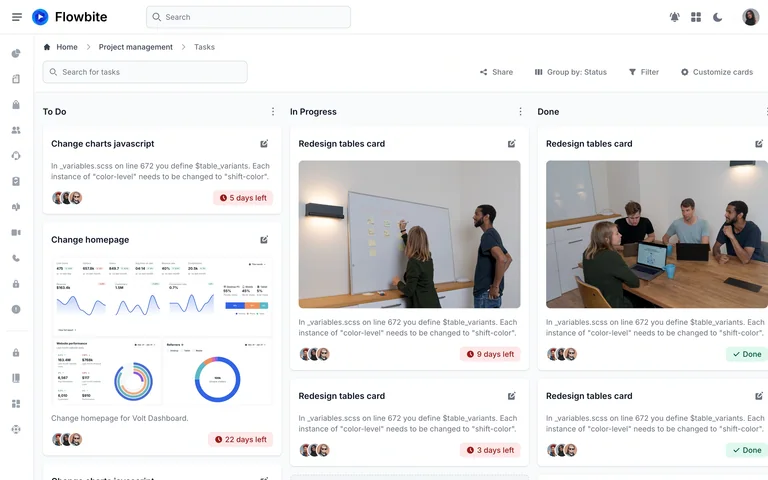Click avatars on the 9 days left card
The width and height of the screenshot is (768, 480).
pos(314,354)
